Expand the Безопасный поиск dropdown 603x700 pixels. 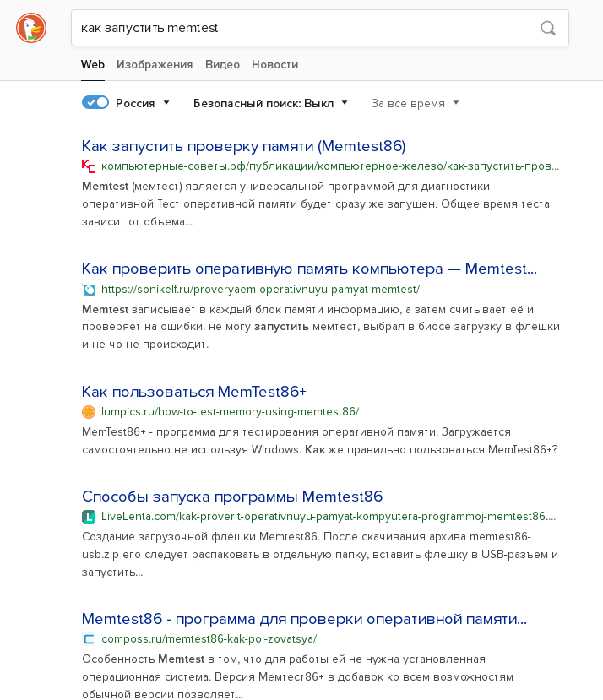[270, 103]
